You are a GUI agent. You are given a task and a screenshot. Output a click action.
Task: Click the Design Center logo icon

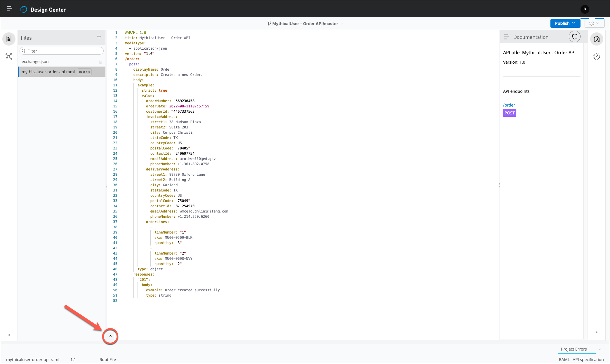coord(23,9)
